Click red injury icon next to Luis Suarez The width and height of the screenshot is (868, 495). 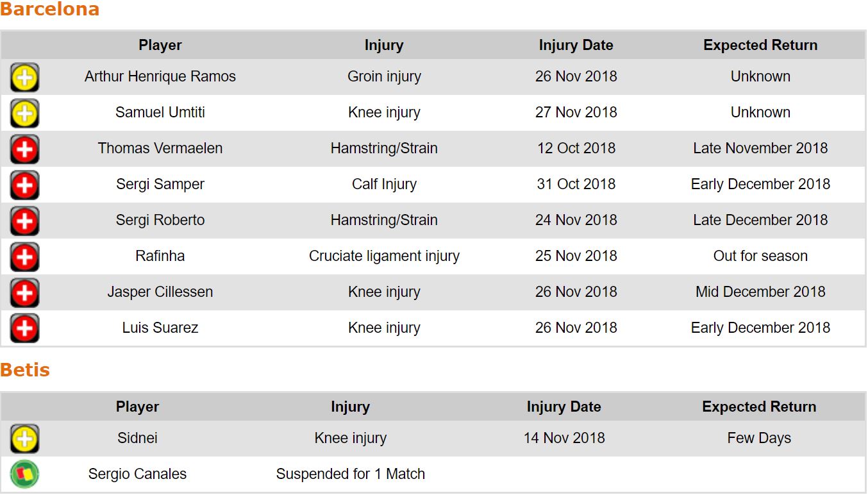coord(24,329)
